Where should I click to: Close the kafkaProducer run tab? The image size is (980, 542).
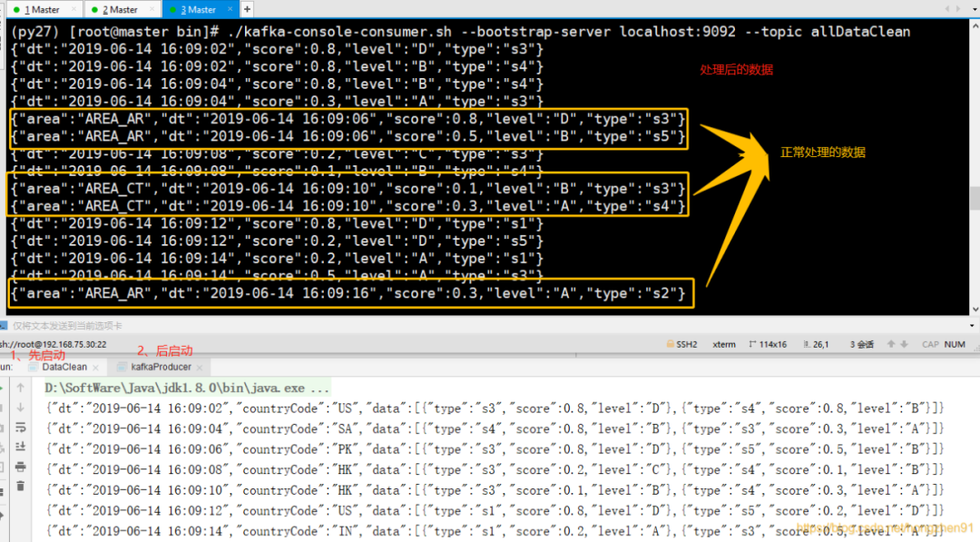(x=200, y=368)
